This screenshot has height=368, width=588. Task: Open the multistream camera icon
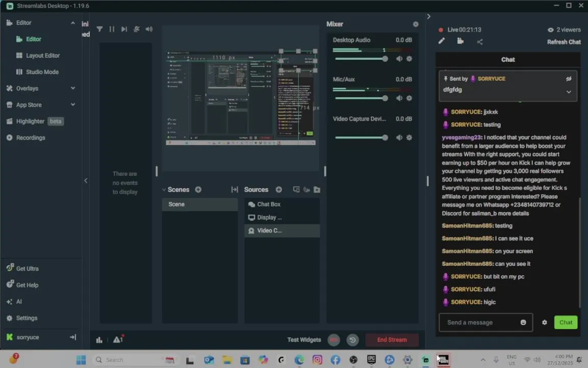[460, 41]
